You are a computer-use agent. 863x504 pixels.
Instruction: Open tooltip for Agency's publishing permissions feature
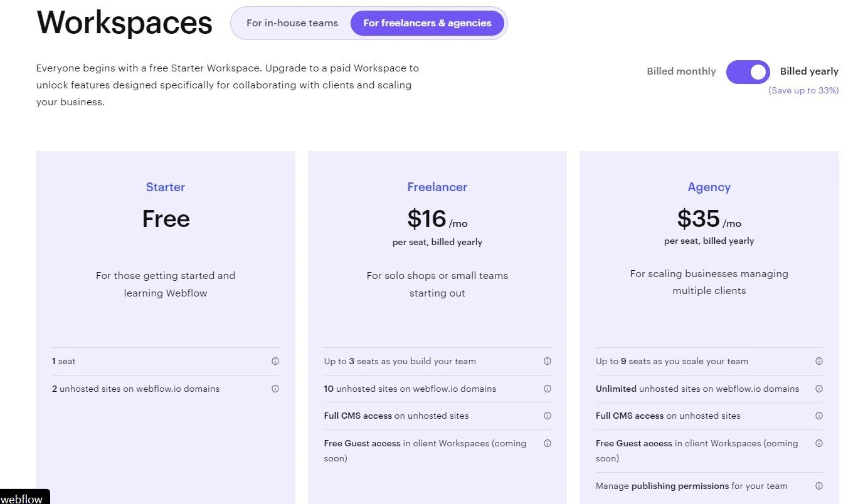click(819, 486)
